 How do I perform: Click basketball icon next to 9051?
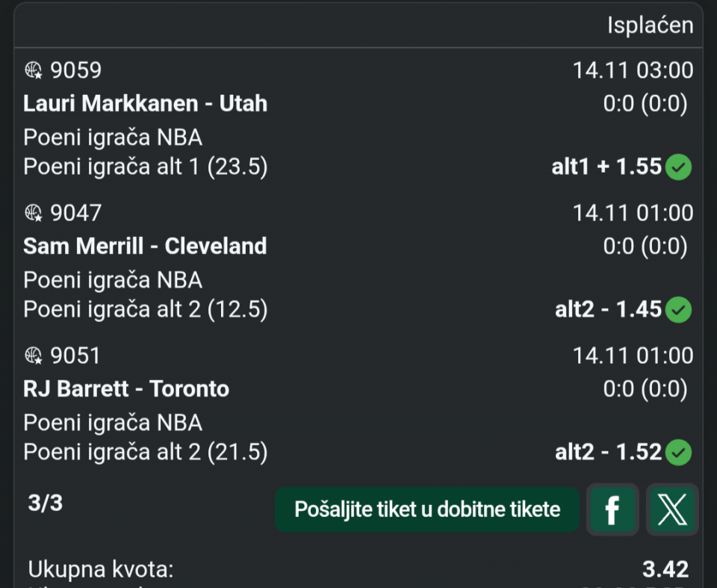click(34, 356)
